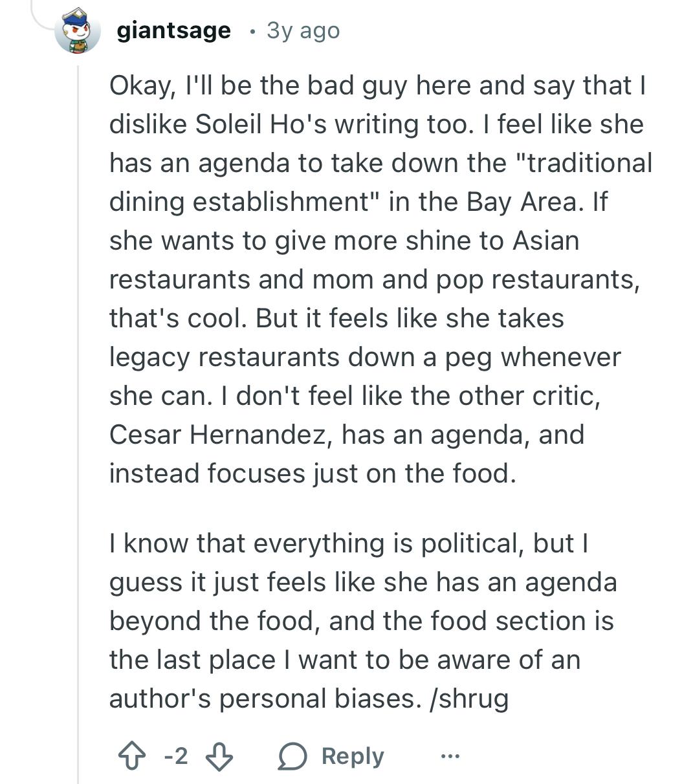Click the "/shrug" text ending the comment
Image resolution: width=693 pixels, height=784 pixels.
click(x=469, y=699)
